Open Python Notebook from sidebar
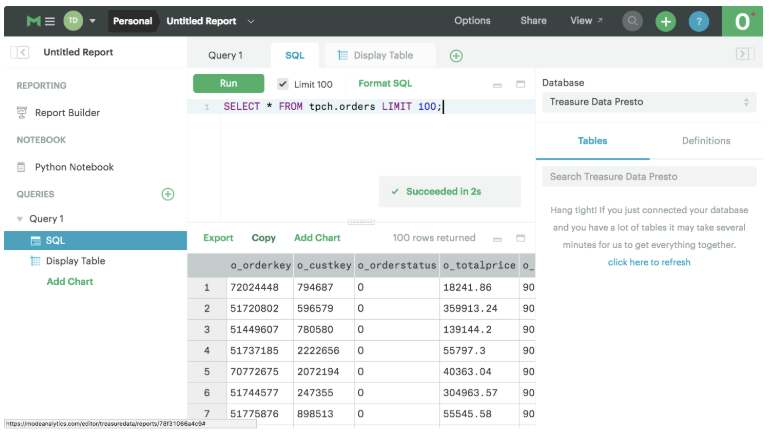The image size is (773, 444). pyautogui.click(x=74, y=167)
